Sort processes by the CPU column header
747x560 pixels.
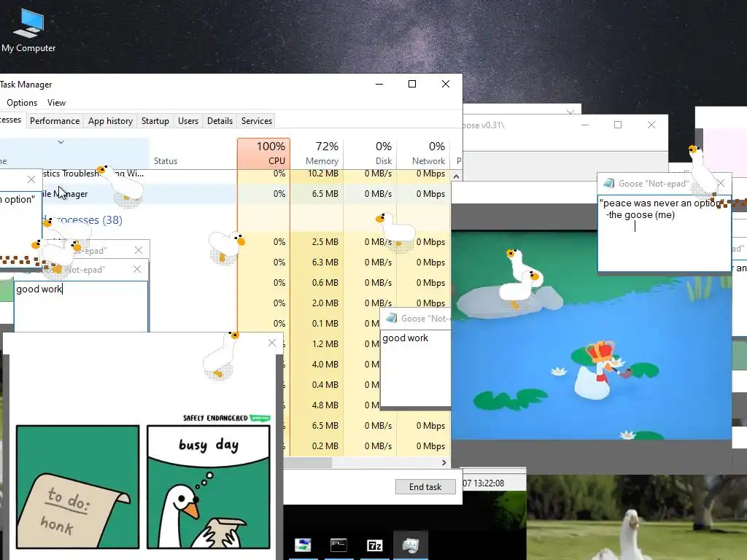coord(263,153)
